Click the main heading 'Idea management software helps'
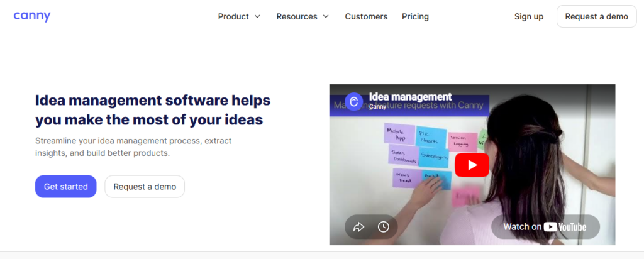This screenshot has height=259, width=644. pyautogui.click(x=153, y=100)
